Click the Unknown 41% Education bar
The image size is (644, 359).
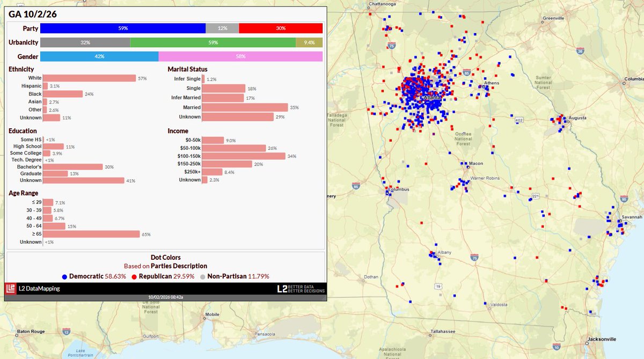tap(84, 181)
